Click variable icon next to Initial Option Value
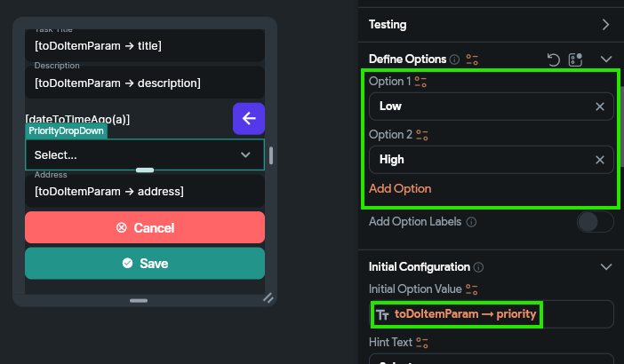 pos(472,289)
